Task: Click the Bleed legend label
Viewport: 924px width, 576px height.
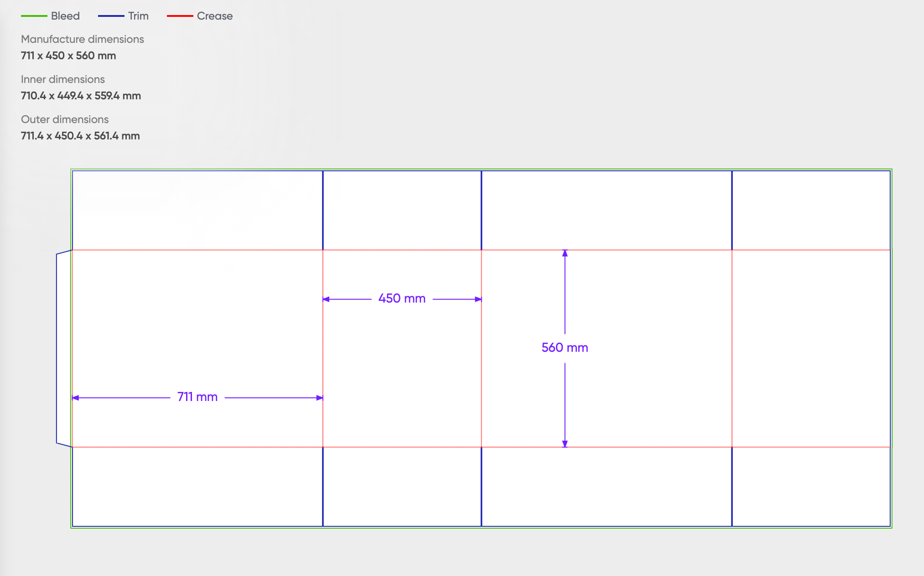Action: (x=65, y=16)
